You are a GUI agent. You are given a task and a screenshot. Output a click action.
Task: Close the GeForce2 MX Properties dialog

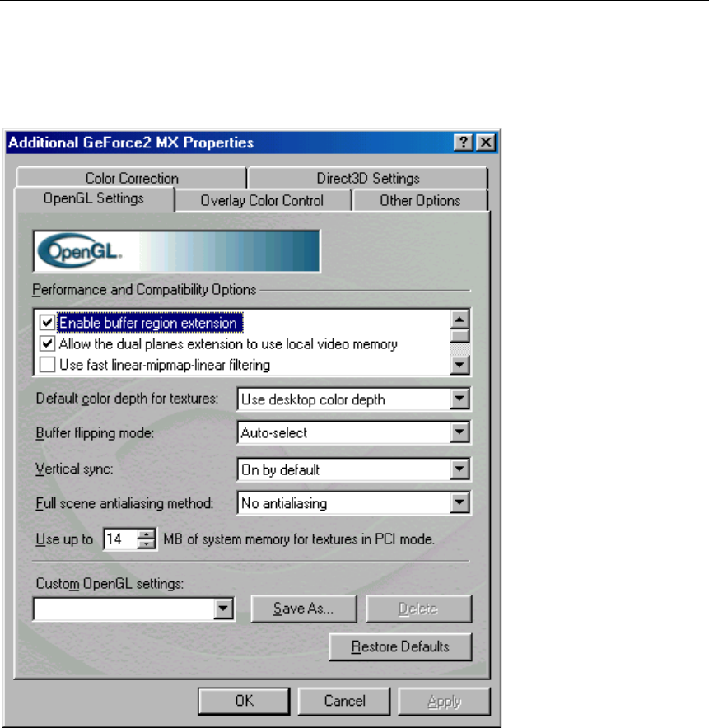(486, 142)
